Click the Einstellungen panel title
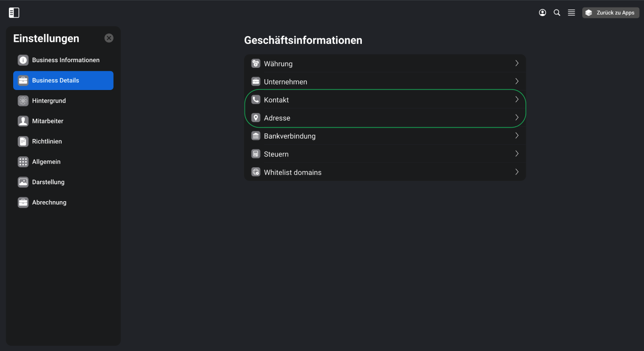 (x=46, y=39)
